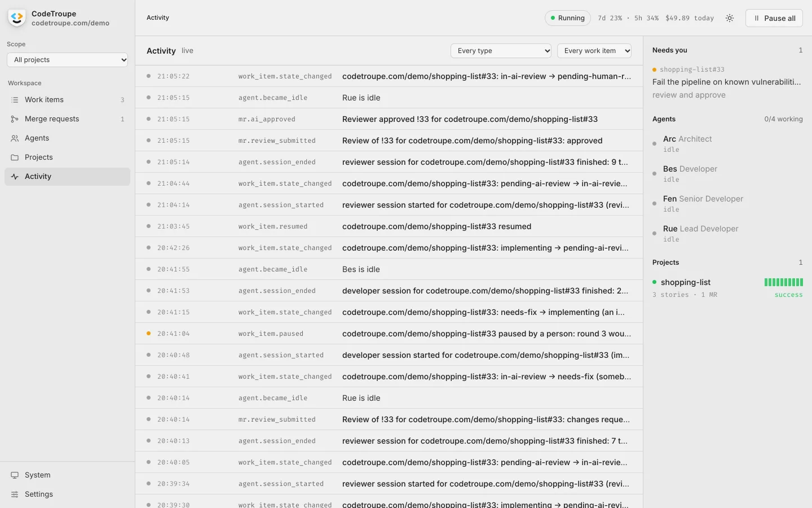Click the codetroupe.com/demo workspace link
This screenshot has height=508, width=812.
coord(70,23)
